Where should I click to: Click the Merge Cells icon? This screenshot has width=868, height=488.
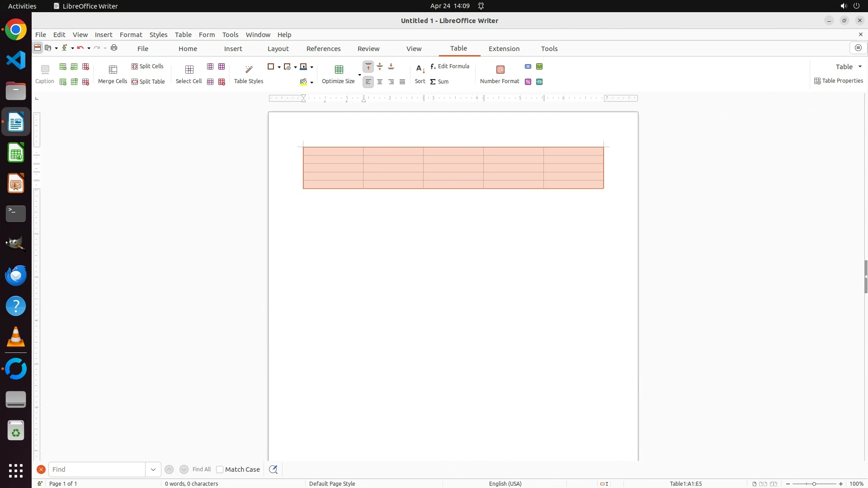(113, 70)
